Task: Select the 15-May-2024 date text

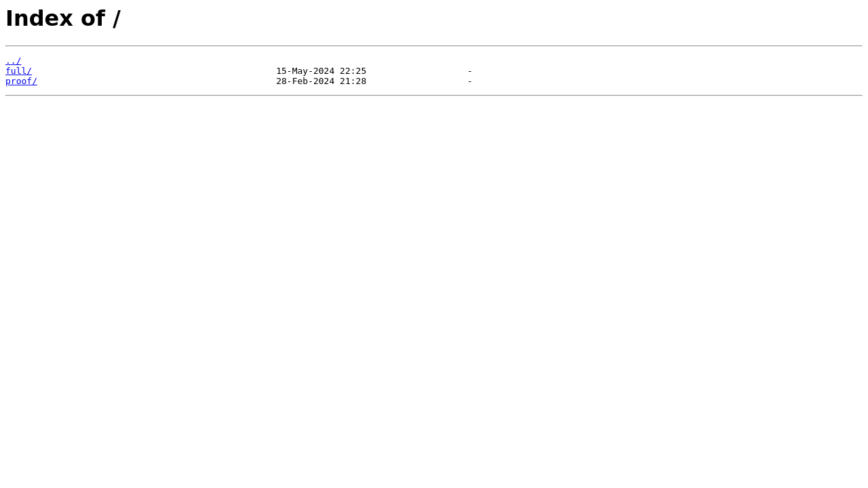Action: click(305, 71)
